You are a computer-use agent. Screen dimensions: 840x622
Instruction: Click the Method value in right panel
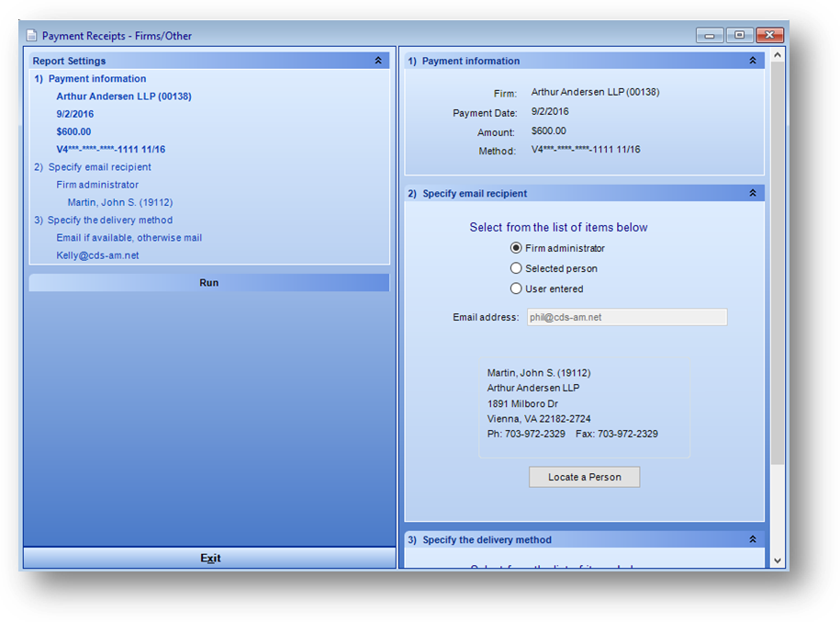[x=586, y=149]
